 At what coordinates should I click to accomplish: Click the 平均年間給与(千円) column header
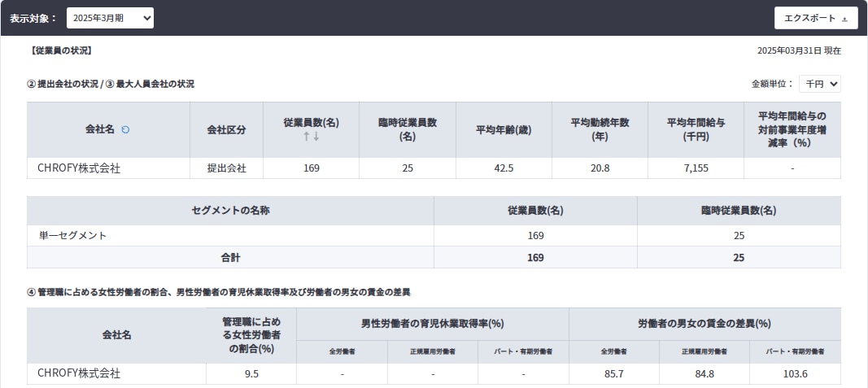point(696,129)
